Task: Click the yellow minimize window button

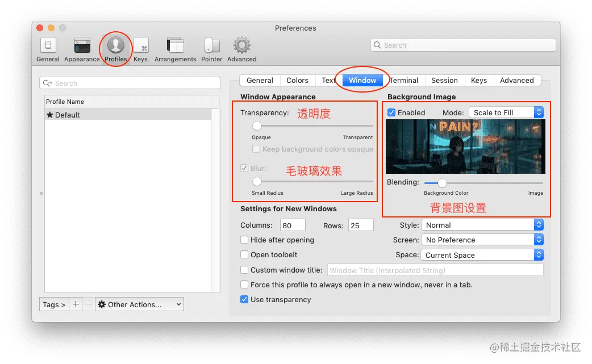Action: (51, 28)
